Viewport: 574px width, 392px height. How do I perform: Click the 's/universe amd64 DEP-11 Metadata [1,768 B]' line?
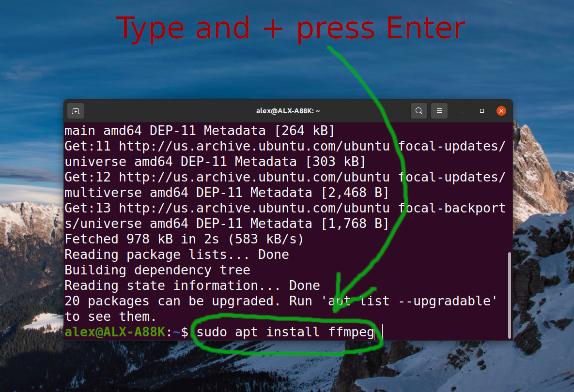tap(227, 224)
